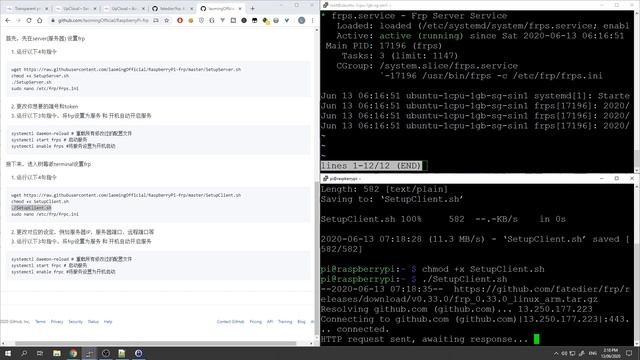
Task: Minimize the pi@raspberrypi terminal window
Action: 602,178
